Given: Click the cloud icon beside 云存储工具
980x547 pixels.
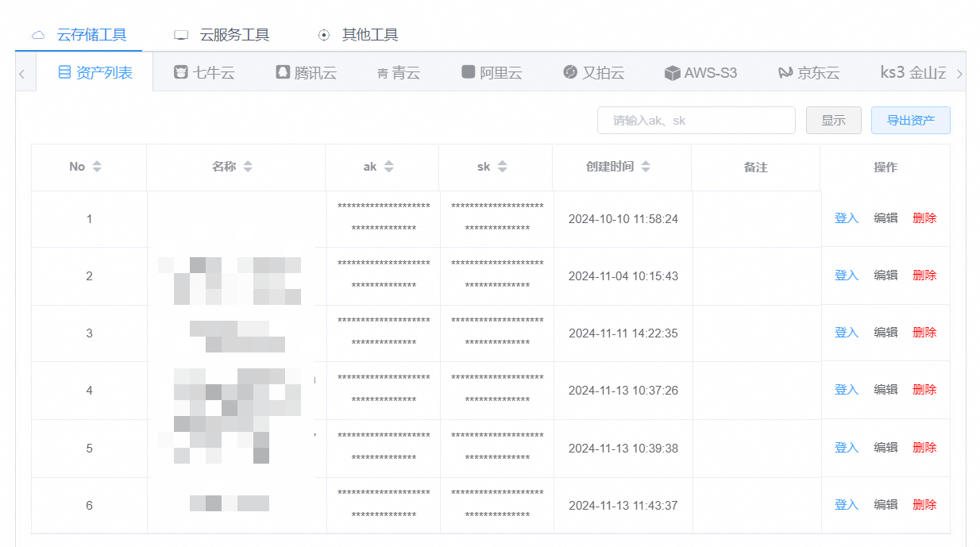Looking at the screenshot, I should pyautogui.click(x=38, y=35).
